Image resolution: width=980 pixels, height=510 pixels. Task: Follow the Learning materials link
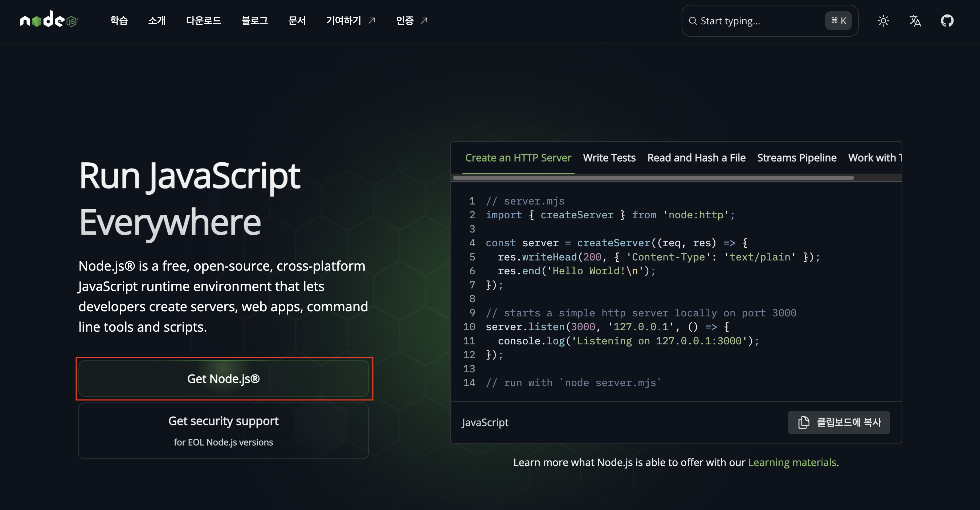click(792, 462)
